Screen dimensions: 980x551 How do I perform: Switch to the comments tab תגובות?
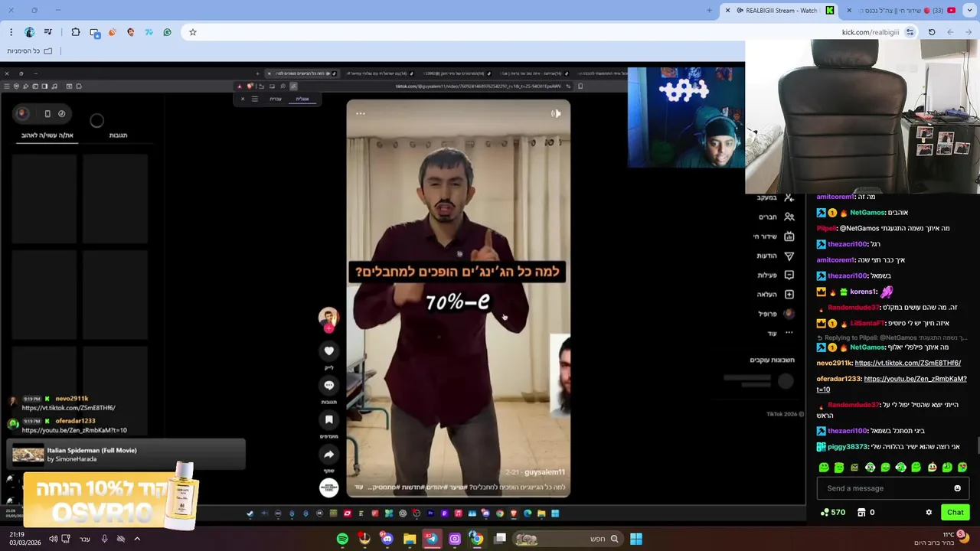(118, 135)
